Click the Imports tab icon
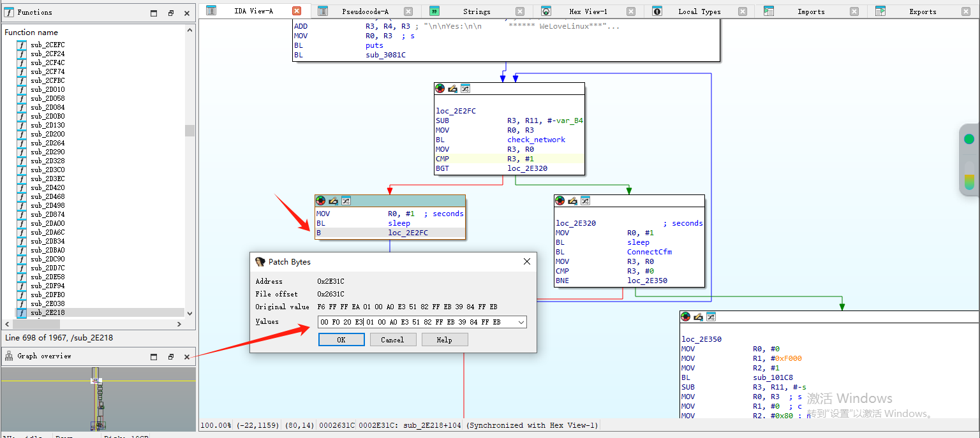The image size is (980, 438). pos(769,11)
